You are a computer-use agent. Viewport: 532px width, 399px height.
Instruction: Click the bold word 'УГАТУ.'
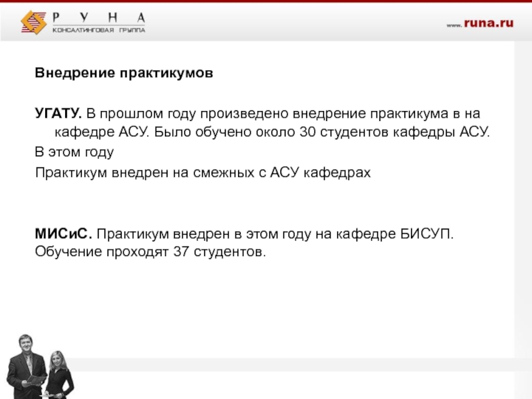(58, 113)
